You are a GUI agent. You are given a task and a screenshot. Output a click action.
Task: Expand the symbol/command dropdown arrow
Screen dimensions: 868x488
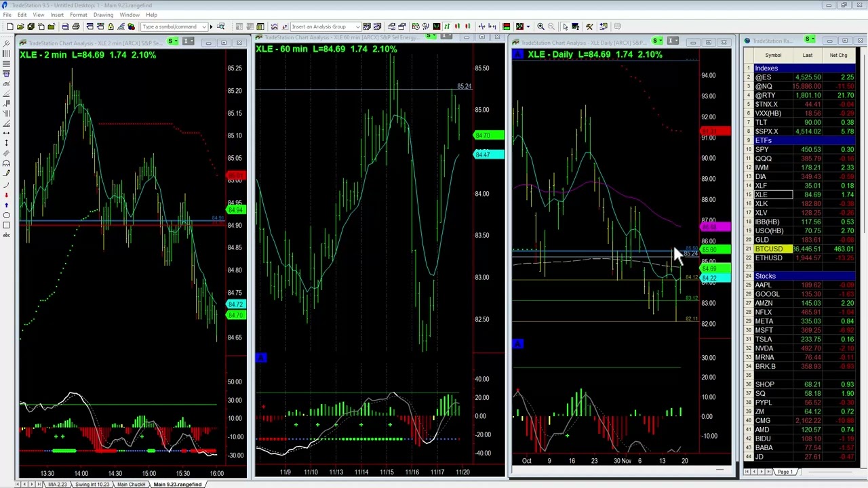point(204,26)
